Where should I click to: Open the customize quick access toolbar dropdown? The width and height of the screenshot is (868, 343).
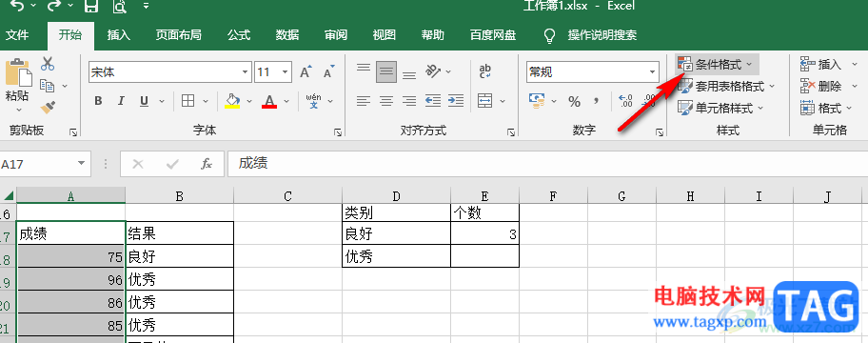pyautogui.click(x=146, y=6)
